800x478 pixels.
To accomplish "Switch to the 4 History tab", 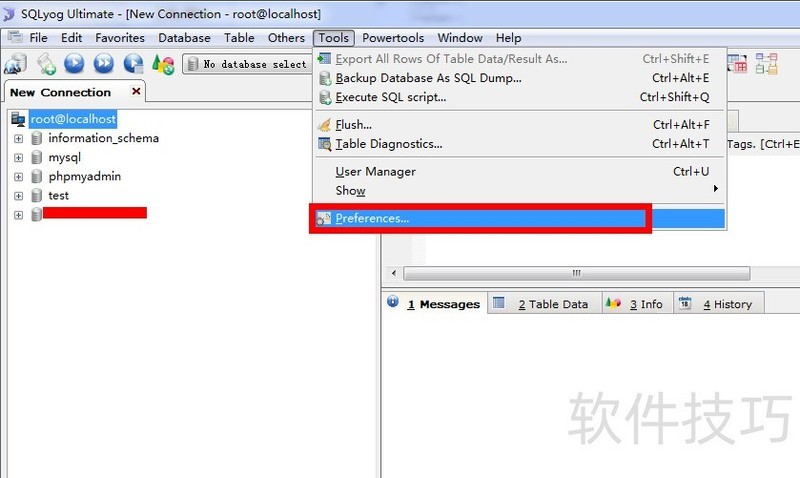I will 719,304.
